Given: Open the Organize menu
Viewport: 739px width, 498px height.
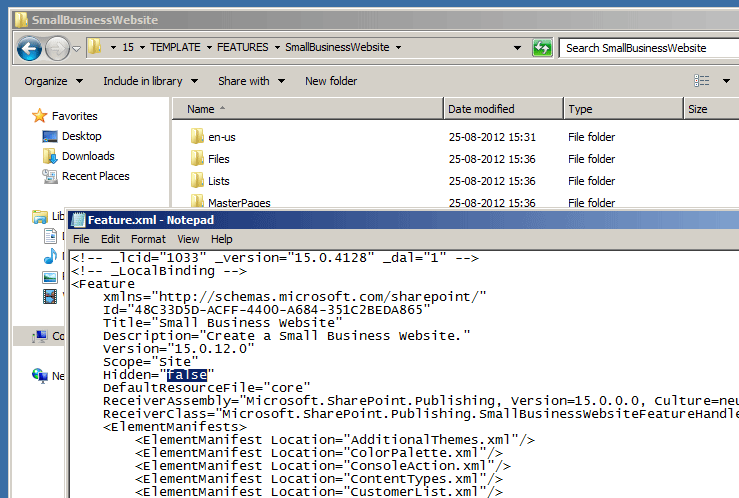Looking at the screenshot, I should tap(54, 81).
